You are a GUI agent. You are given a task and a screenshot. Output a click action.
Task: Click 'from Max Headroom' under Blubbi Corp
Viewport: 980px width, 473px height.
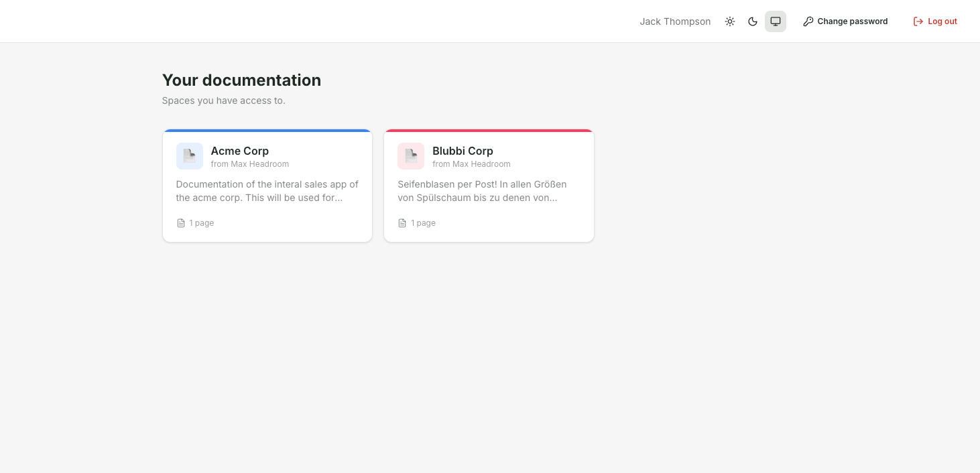pos(472,164)
